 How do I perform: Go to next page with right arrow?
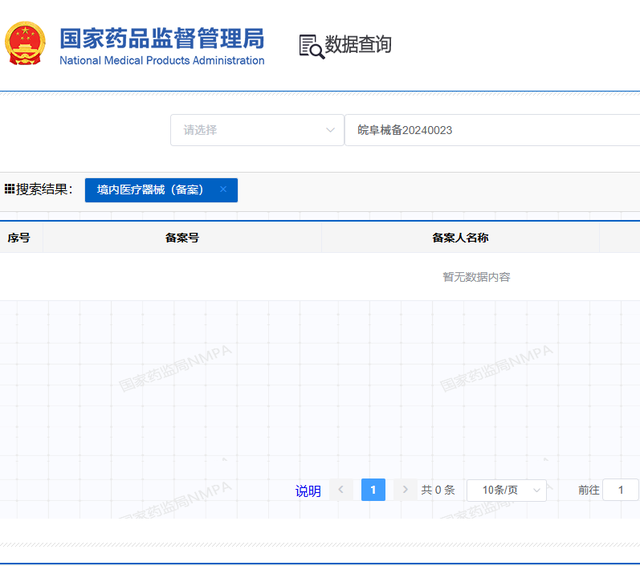click(x=405, y=489)
